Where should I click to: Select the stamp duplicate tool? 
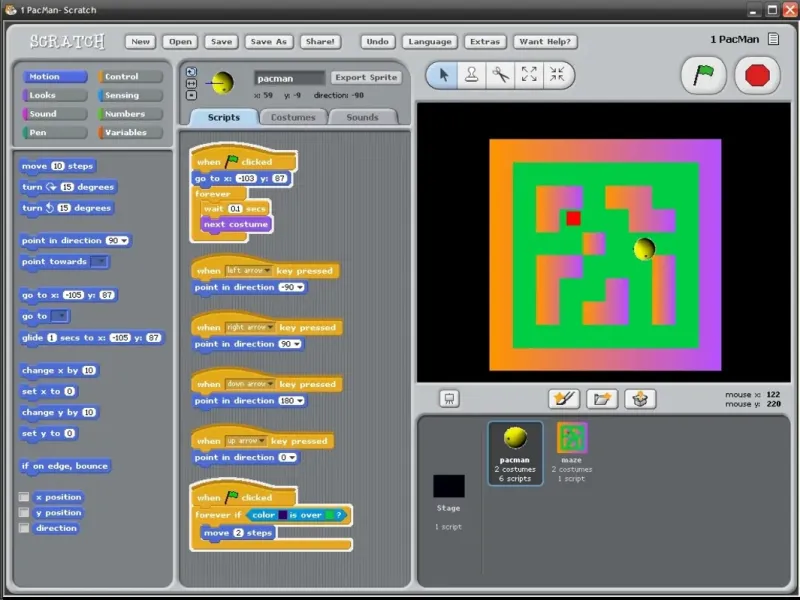[x=471, y=76]
